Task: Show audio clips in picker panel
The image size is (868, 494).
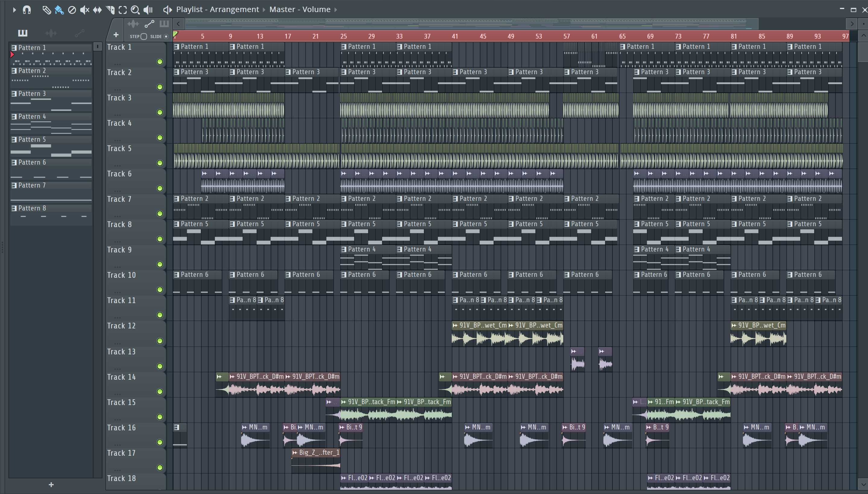Action: click(x=51, y=33)
